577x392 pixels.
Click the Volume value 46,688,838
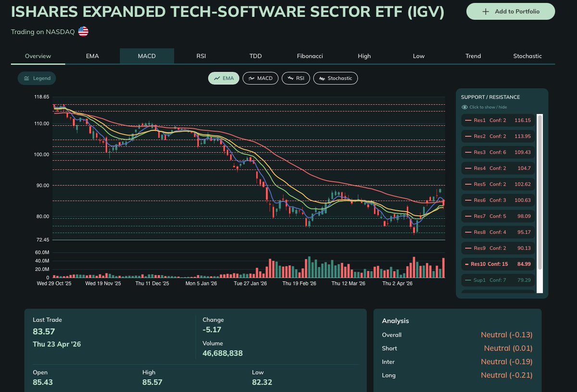(x=223, y=354)
